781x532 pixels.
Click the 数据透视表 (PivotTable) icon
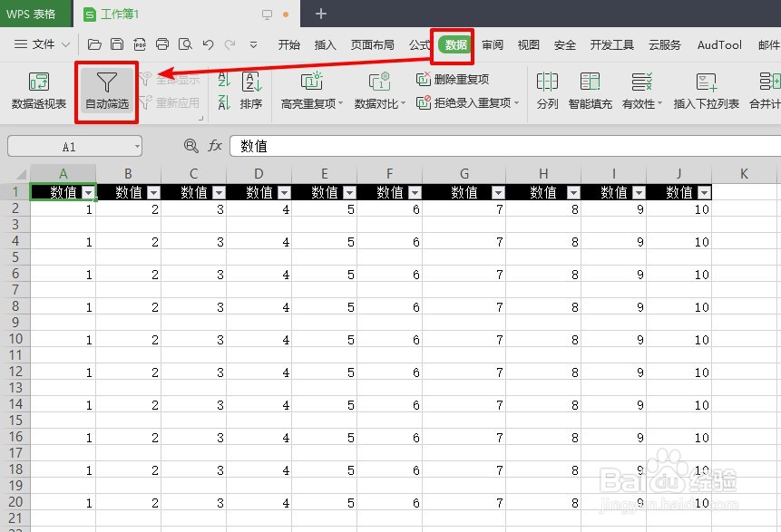click(x=36, y=91)
